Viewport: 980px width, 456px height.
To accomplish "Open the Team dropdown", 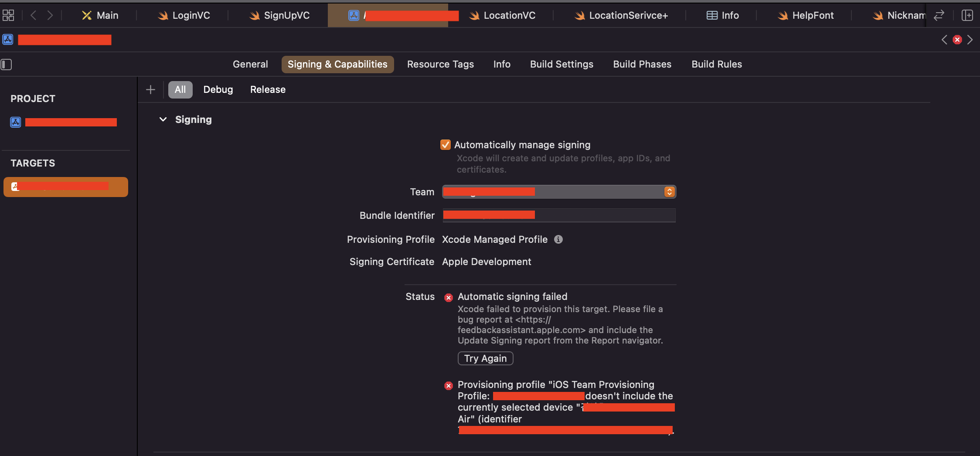I will pyautogui.click(x=559, y=192).
